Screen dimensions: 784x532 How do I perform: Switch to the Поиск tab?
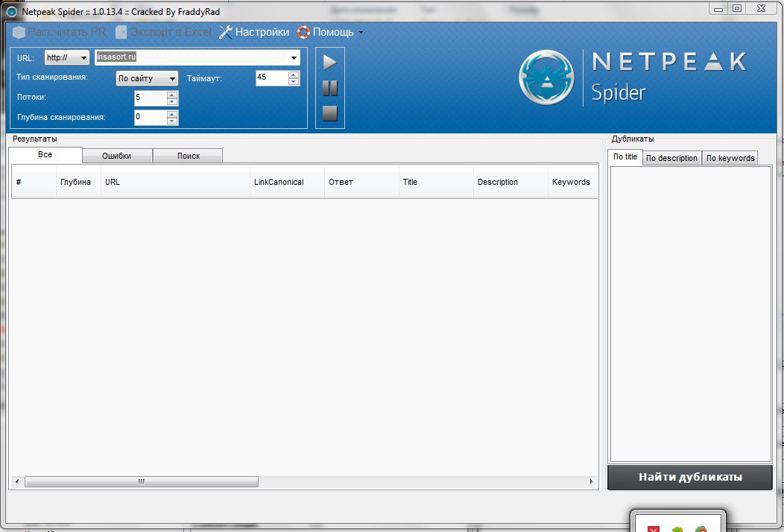point(188,156)
